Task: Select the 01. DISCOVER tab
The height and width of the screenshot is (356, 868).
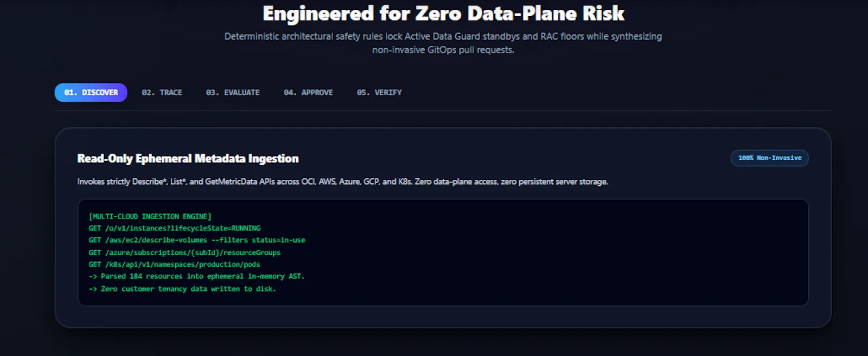Action: 91,93
